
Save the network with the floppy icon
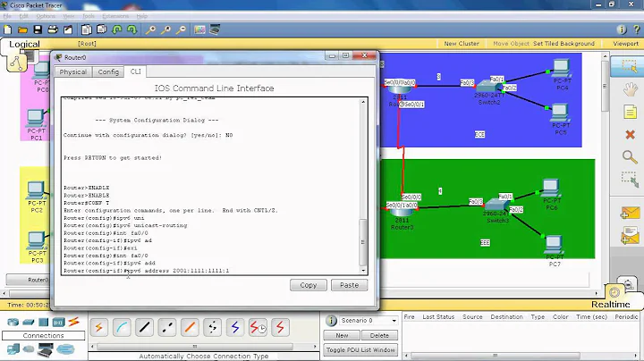pyautogui.click(x=38, y=29)
